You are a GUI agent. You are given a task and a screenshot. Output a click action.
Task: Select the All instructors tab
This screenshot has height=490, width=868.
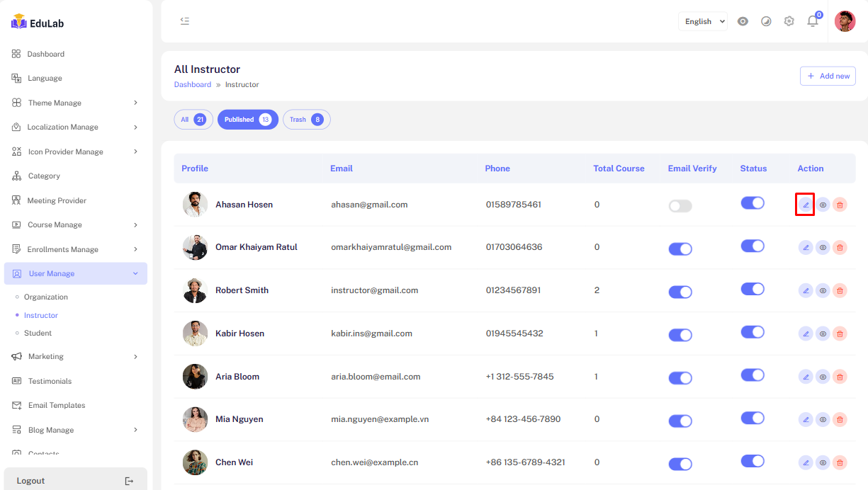193,120
